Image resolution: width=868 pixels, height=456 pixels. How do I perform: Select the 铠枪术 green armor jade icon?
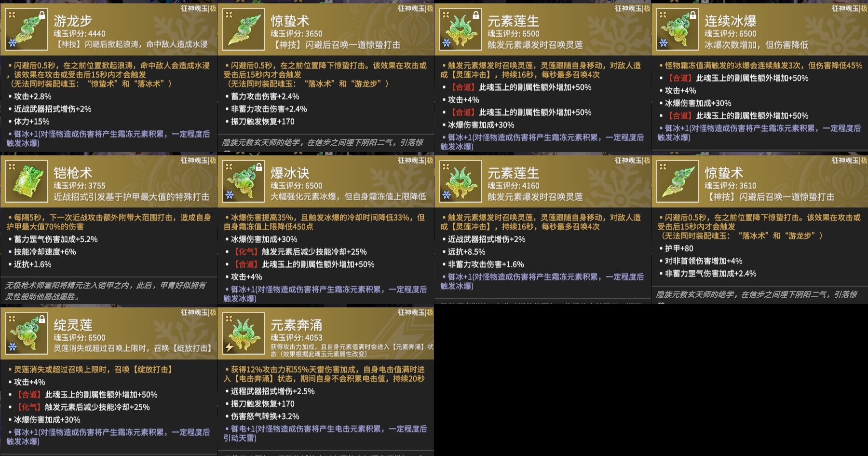coord(27,181)
